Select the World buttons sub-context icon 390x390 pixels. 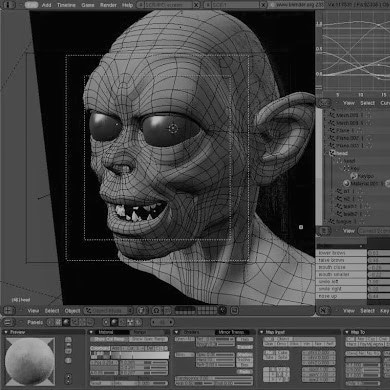[x=138, y=322]
